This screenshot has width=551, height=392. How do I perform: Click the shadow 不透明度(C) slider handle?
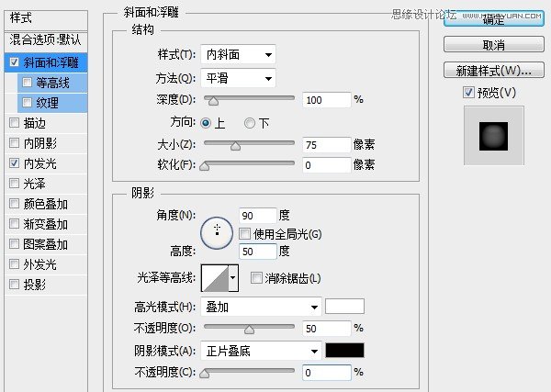205,374
